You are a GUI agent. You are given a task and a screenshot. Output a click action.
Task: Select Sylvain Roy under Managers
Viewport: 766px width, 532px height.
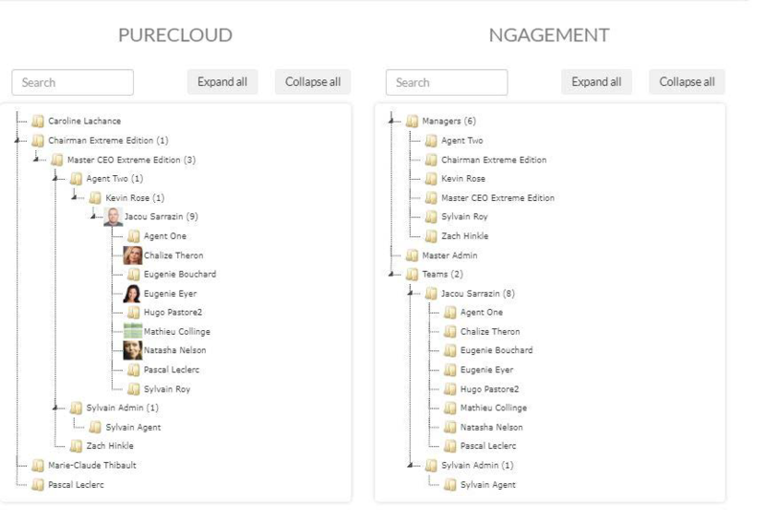tap(464, 216)
